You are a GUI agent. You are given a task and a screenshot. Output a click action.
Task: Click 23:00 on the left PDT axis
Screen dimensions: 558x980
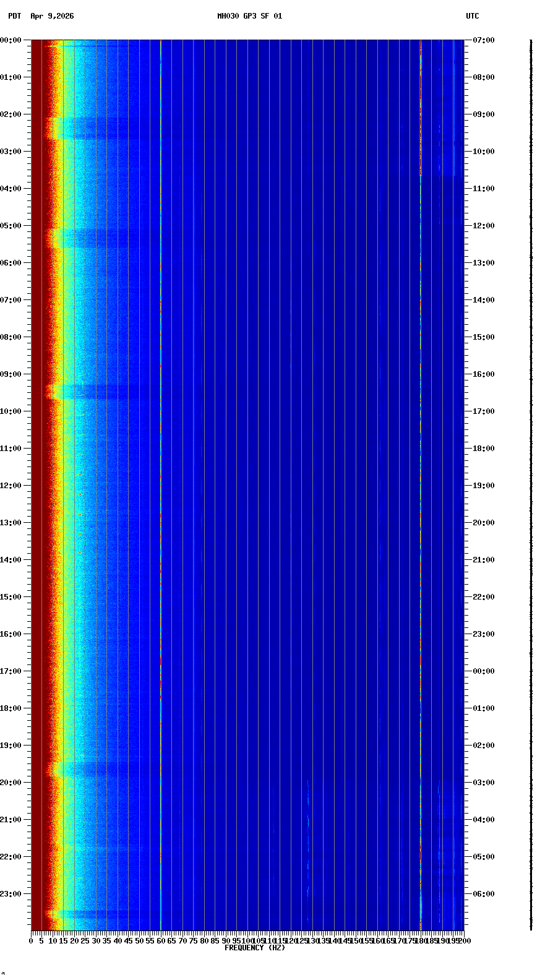point(11,894)
